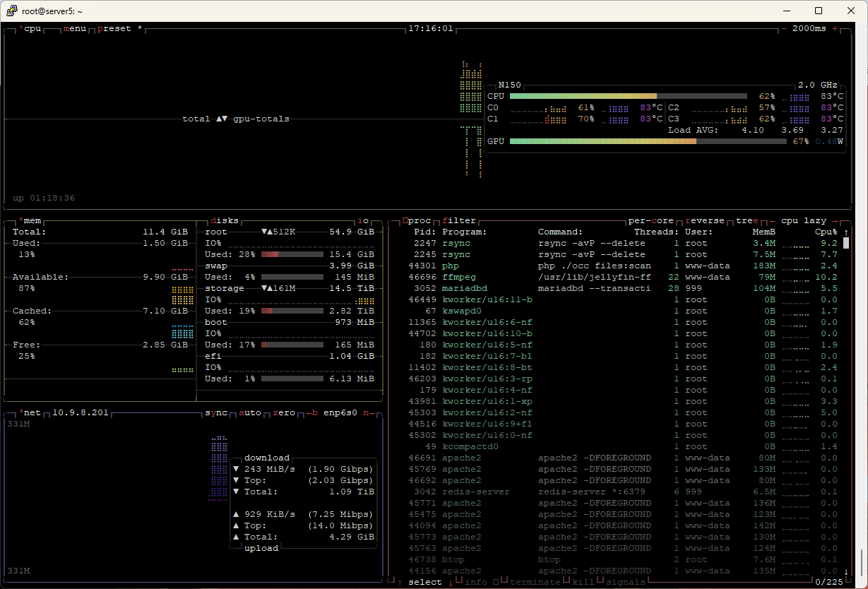Select next network interface with n arrow
The height and width of the screenshot is (589, 868).
[x=369, y=412]
